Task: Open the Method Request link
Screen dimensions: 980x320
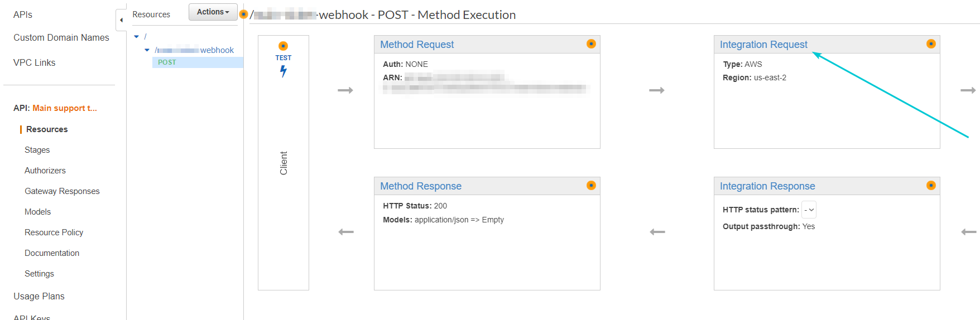Action: click(417, 45)
